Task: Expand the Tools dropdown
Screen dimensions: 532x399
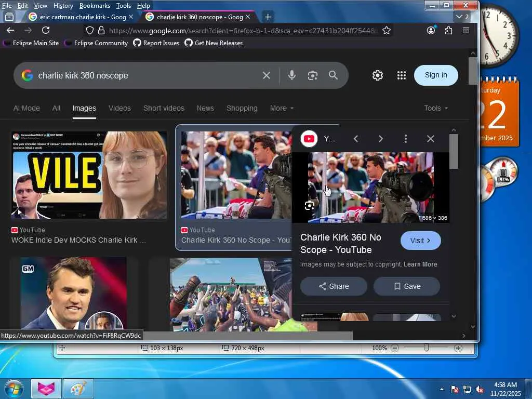Action: [x=436, y=108]
